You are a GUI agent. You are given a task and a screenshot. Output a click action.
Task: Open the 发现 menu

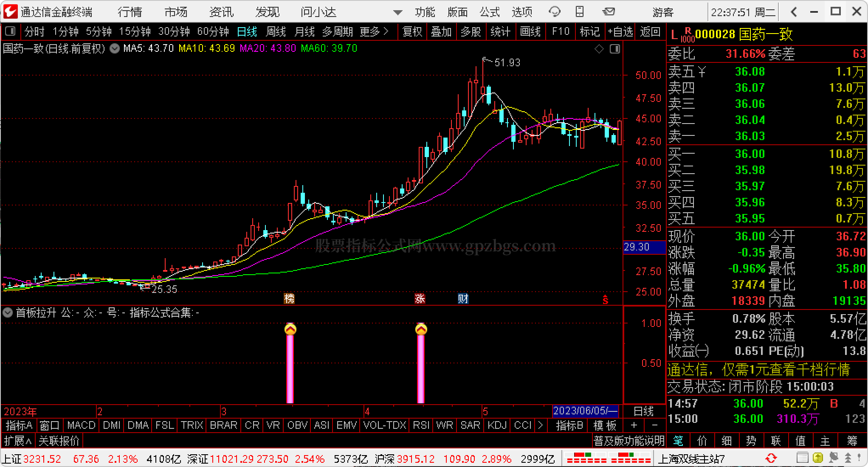point(267,12)
